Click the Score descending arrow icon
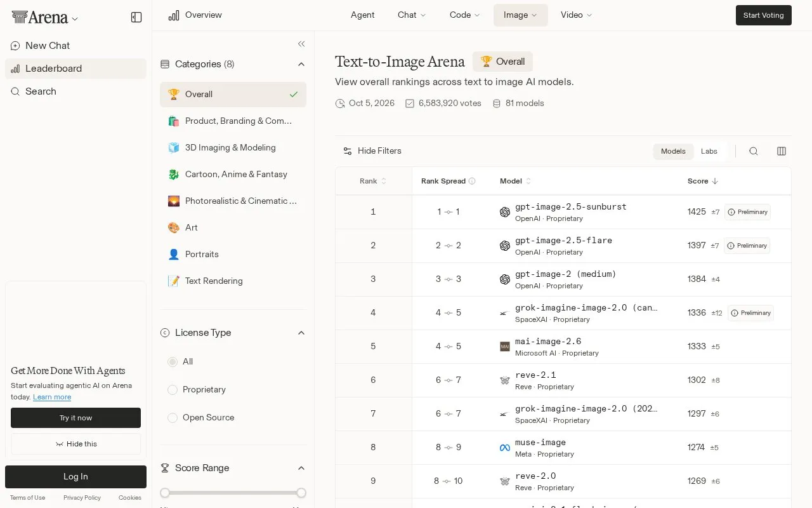 click(715, 181)
